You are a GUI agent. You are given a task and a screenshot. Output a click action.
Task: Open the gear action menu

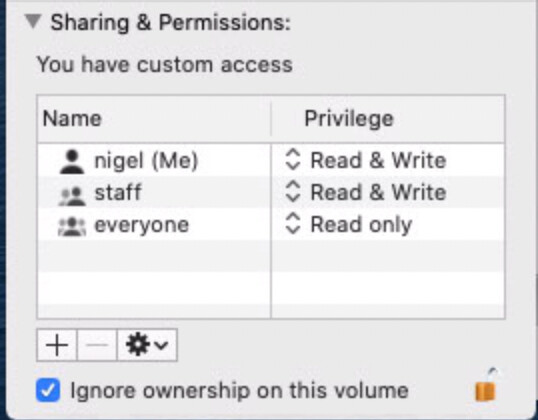pos(147,345)
